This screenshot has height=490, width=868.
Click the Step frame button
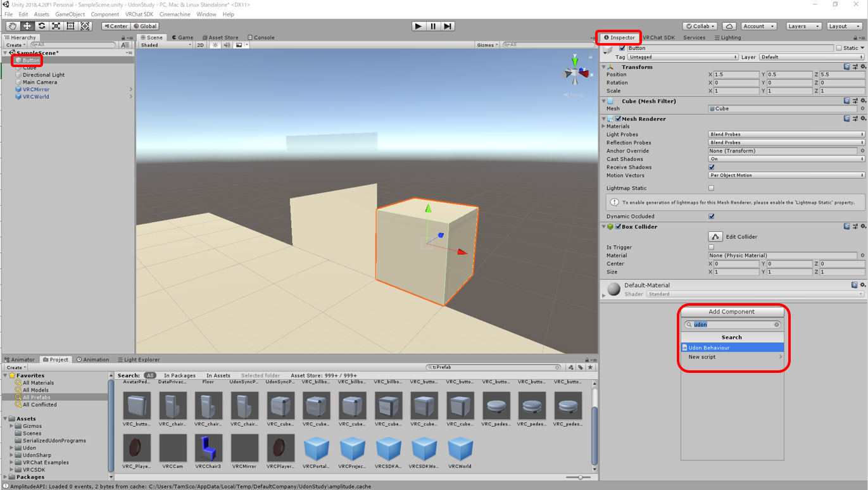(x=448, y=26)
